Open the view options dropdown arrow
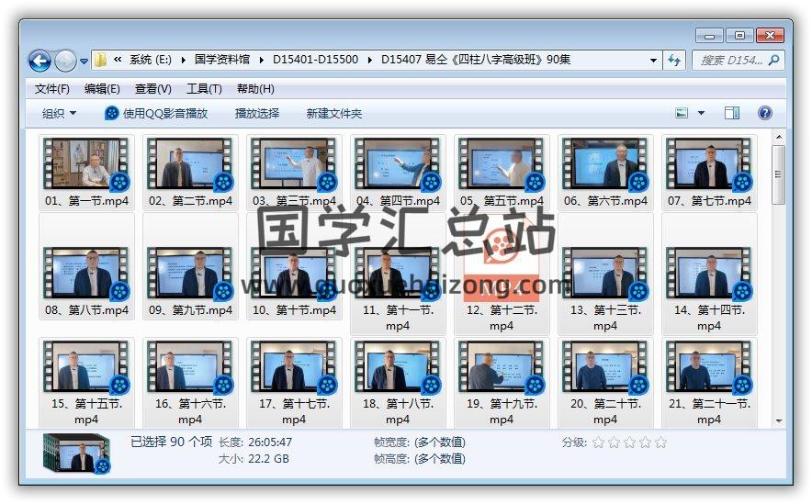Image resolution: width=812 pixels, height=504 pixels. tap(701, 113)
